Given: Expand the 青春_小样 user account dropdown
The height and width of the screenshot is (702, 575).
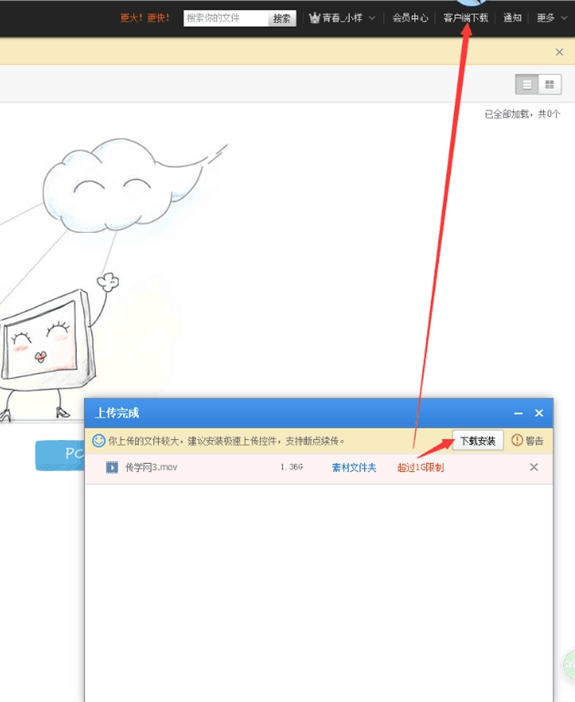Looking at the screenshot, I should tap(372, 18).
